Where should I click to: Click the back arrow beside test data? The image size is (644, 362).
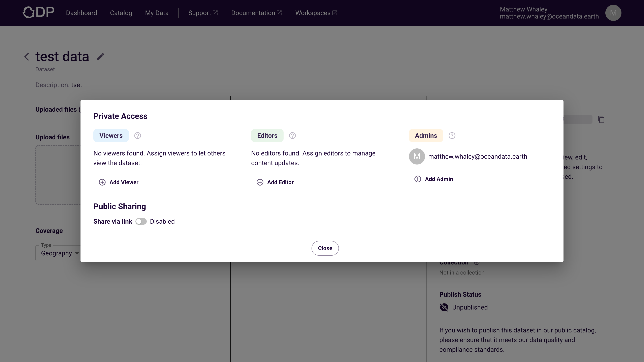pyautogui.click(x=27, y=57)
